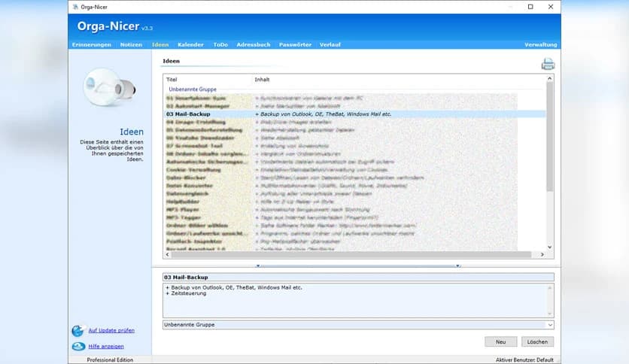Viewport: 629px width, 364px height.
Task: Expand the Unbenannte Gruppe dropdown
Action: coord(550,325)
